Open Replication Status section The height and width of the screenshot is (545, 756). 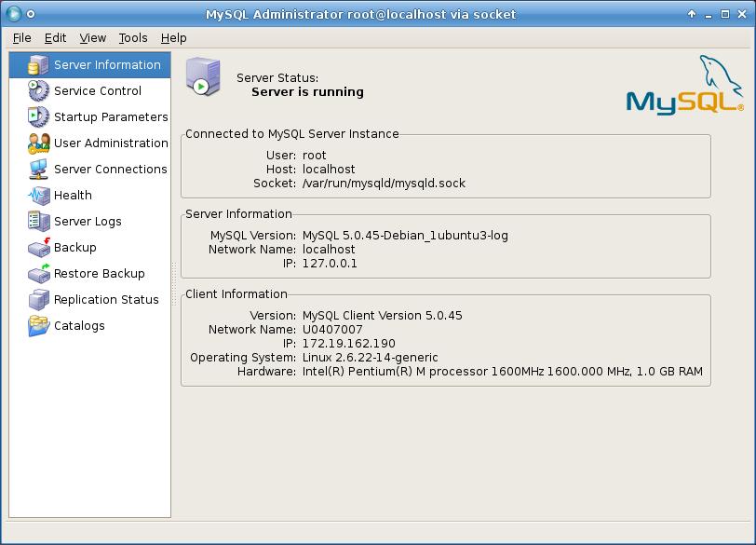pyautogui.click(x=89, y=299)
